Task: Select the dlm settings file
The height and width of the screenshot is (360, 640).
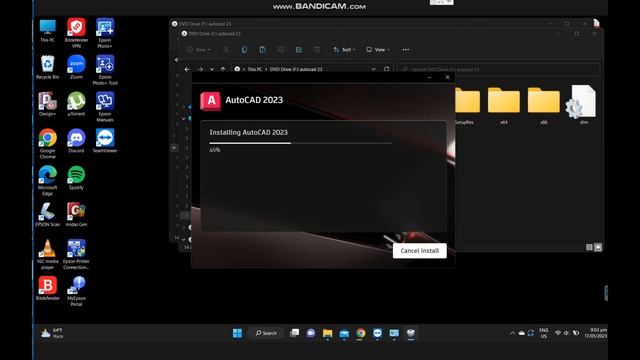Action: pos(581,105)
